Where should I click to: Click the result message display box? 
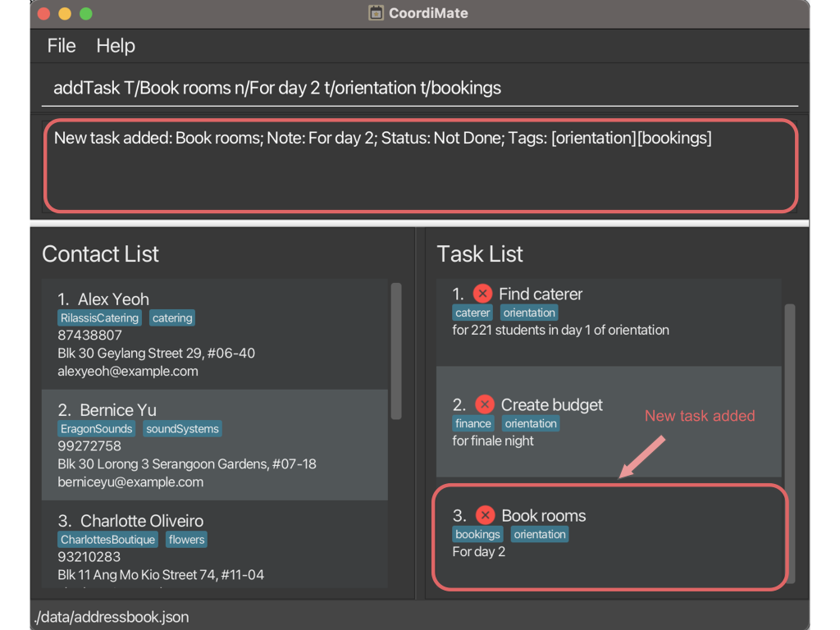[420, 166]
